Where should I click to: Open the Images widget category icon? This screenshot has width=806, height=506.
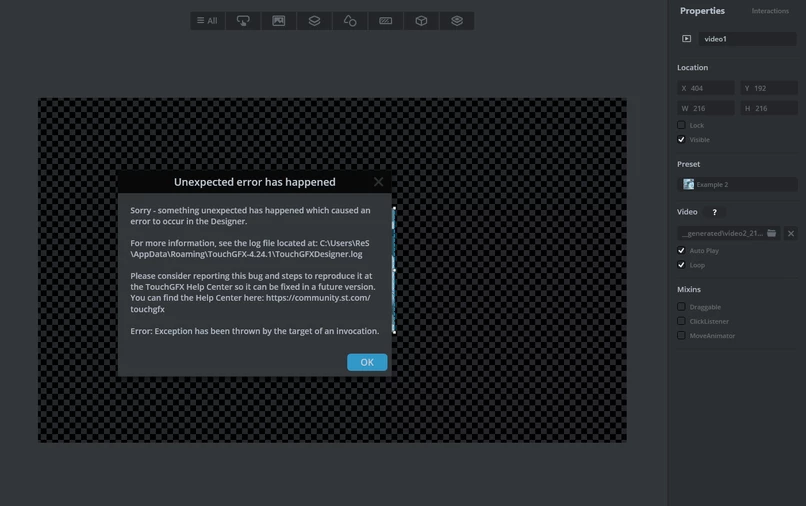click(279, 21)
